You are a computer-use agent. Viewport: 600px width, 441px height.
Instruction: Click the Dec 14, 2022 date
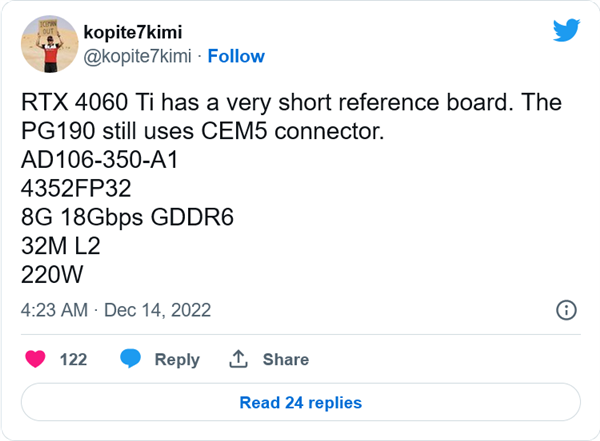157,310
